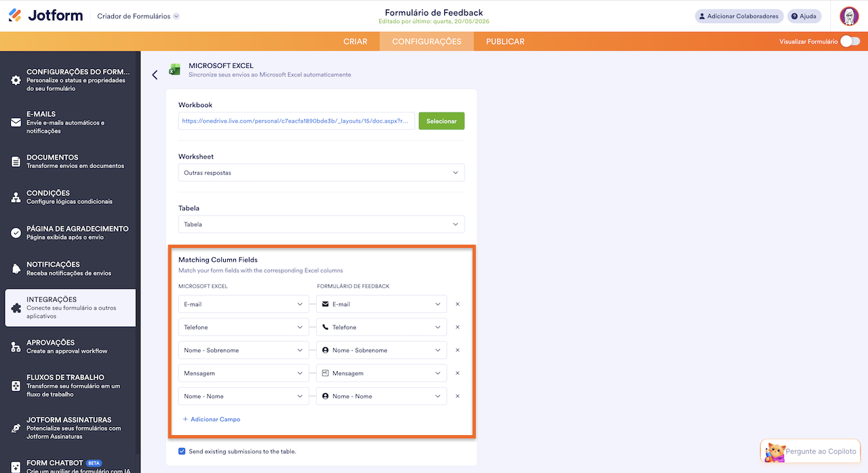The image size is (868, 473).
Task: Click the text icon in Mensagem form field
Action: (325, 373)
